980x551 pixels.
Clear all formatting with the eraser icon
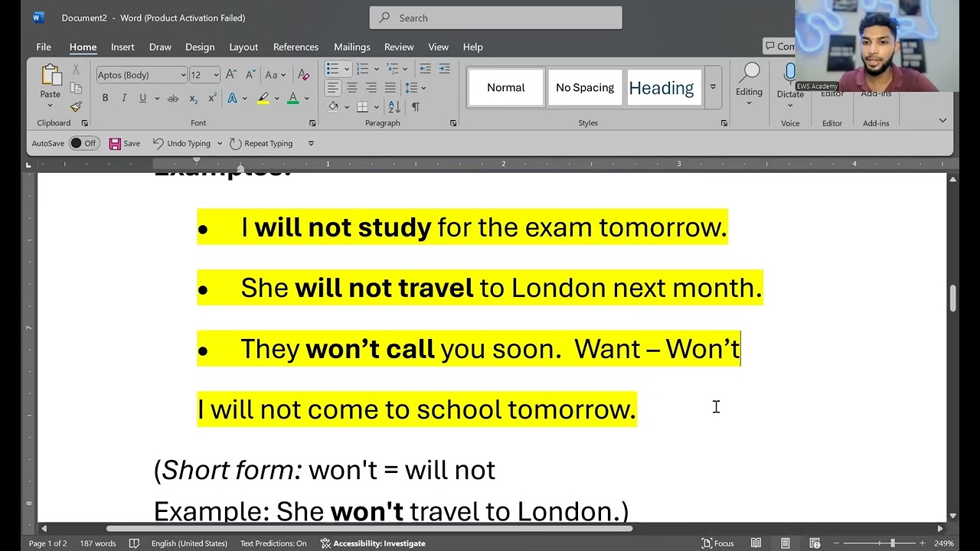(303, 75)
